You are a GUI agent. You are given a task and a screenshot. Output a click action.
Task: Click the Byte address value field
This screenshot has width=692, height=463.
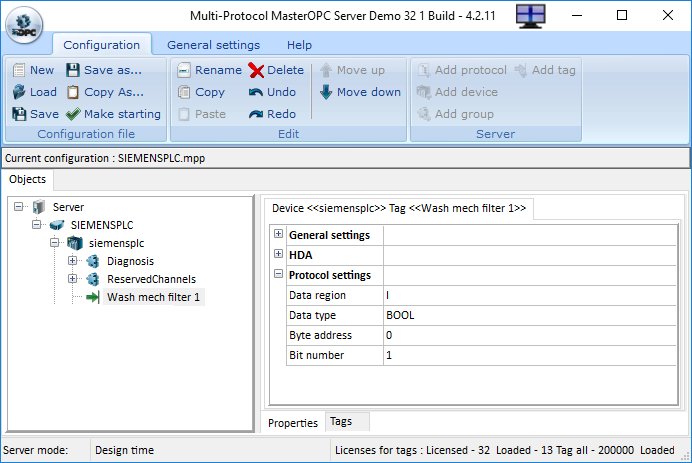click(x=530, y=335)
